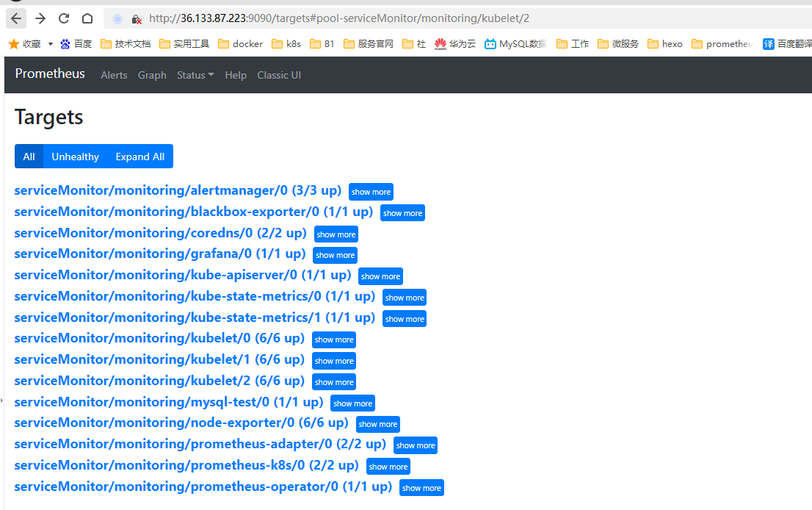
Task: Click the site info circle icon in address bar
Action: point(117,19)
